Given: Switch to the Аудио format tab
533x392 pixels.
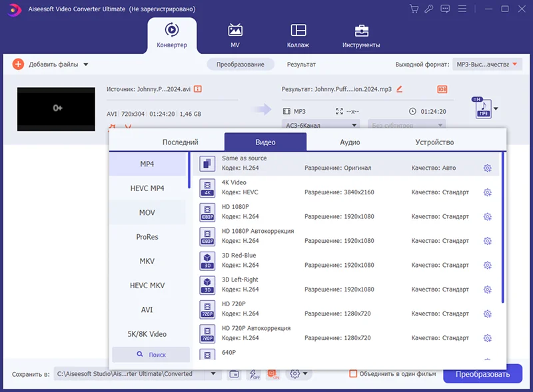Looking at the screenshot, I should [x=350, y=142].
